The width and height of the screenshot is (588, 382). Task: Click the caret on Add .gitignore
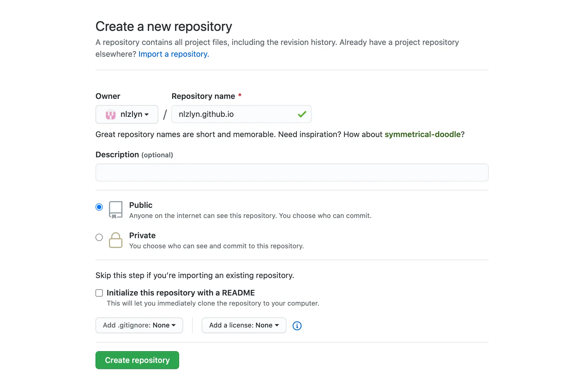click(174, 325)
